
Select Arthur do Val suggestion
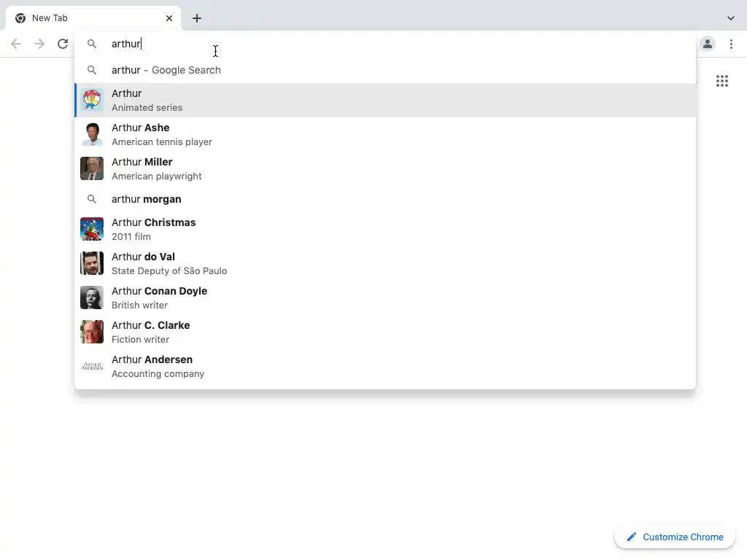[x=385, y=264]
